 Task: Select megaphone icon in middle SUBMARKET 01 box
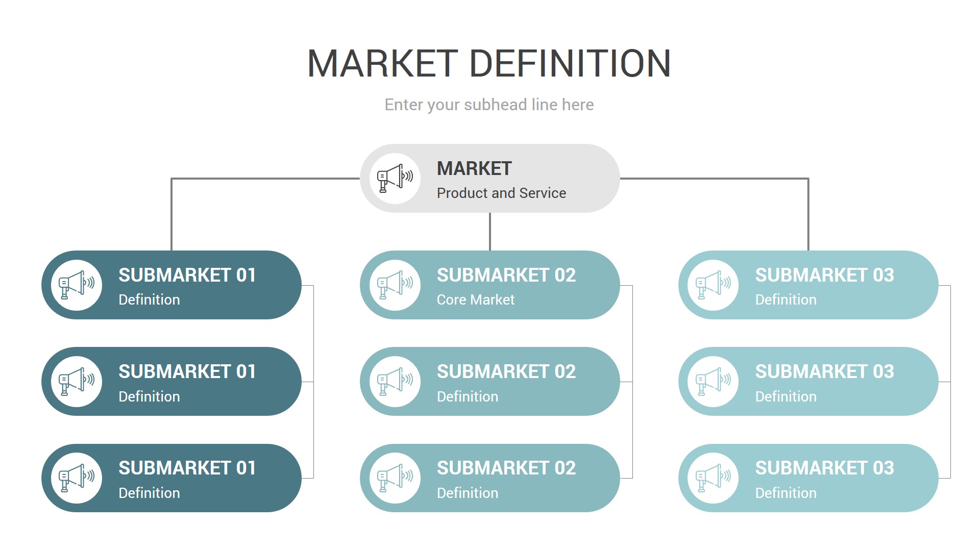coord(77,382)
